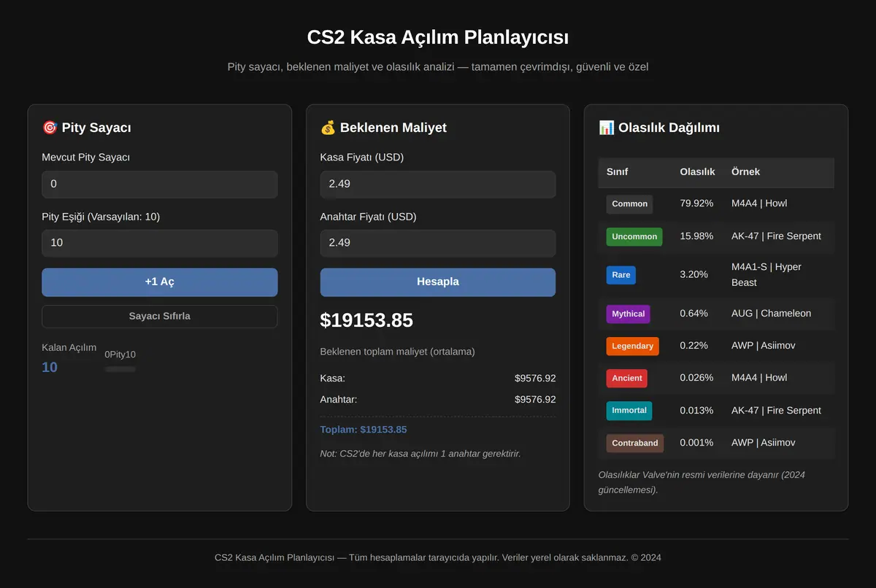Click the brown Contraband rarity badge
The width and height of the screenshot is (876, 588).
(x=634, y=443)
